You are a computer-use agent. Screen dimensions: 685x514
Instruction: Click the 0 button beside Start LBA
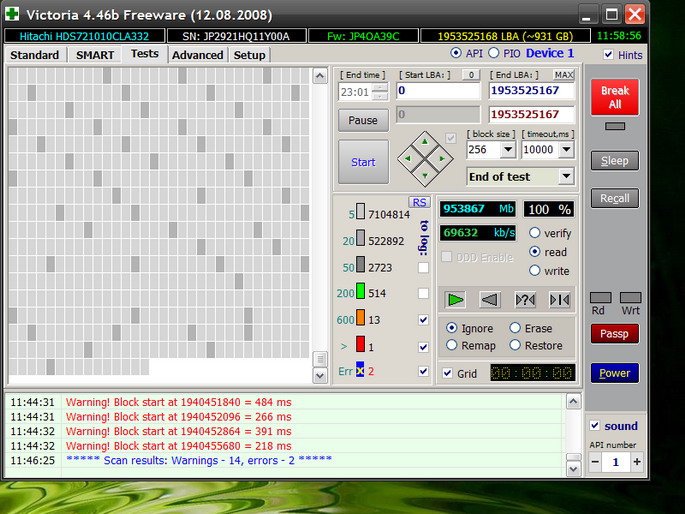[x=471, y=75]
